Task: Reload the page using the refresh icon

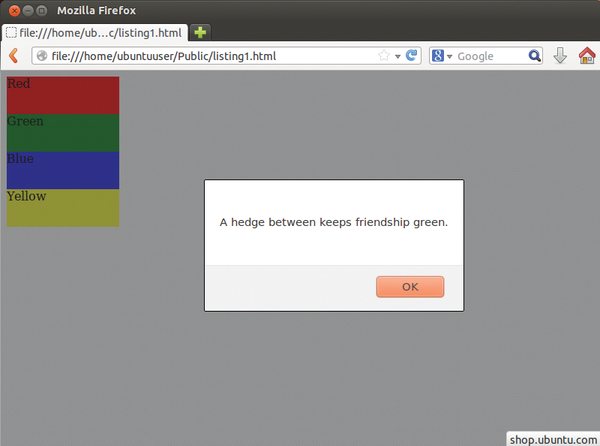Action: point(412,56)
